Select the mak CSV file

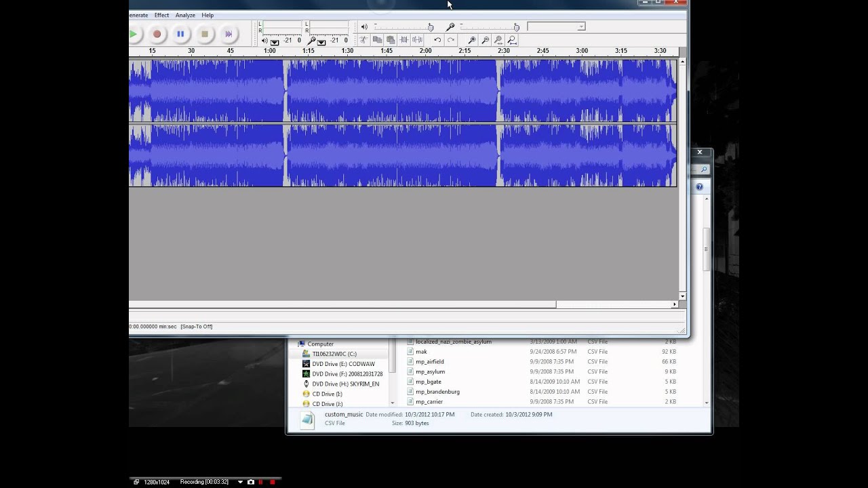(x=421, y=352)
